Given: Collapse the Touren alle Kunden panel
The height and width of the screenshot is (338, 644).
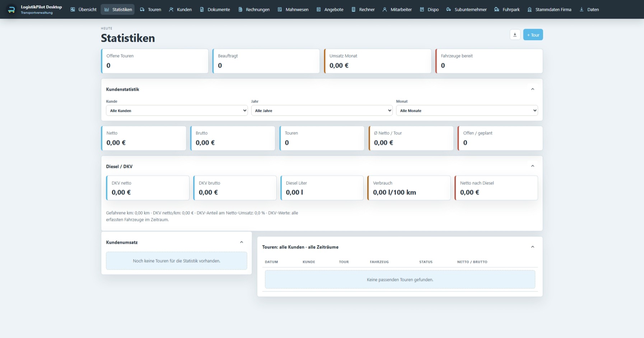Looking at the screenshot, I should (533, 247).
